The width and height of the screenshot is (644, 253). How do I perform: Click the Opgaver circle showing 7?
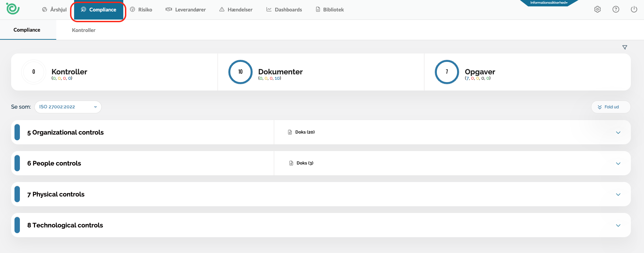[x=447, y=72]
